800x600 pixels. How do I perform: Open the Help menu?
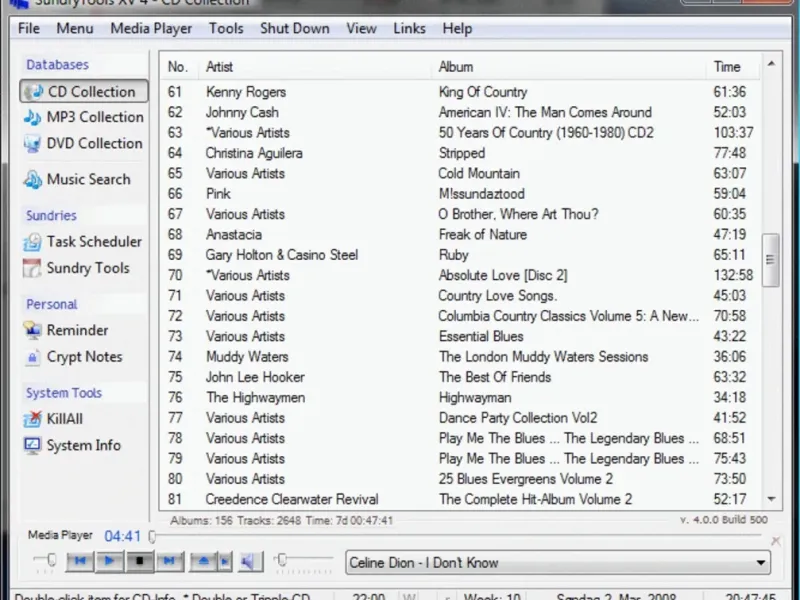[457, 29]
